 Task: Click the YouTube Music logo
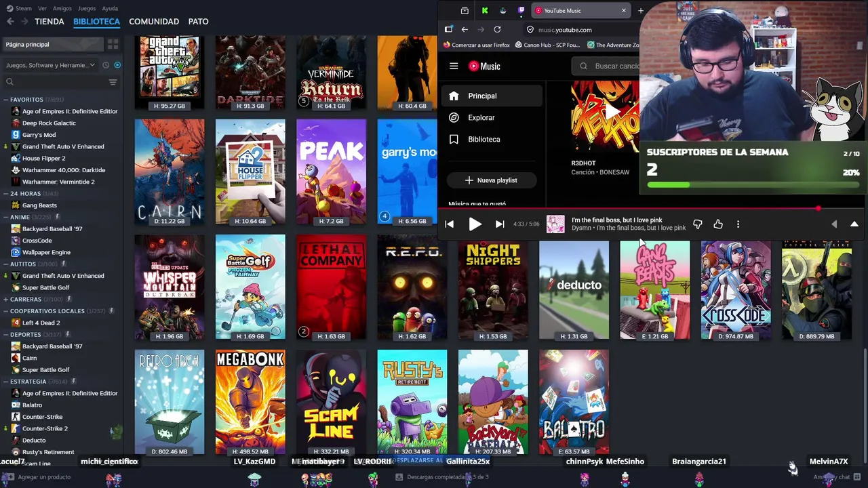(x=485, y=66)
